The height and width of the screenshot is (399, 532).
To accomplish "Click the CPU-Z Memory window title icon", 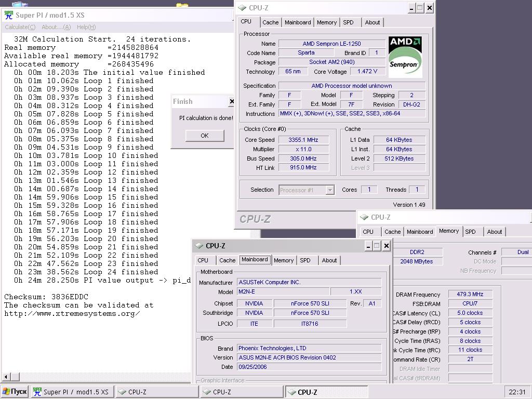I will point(364,217).
